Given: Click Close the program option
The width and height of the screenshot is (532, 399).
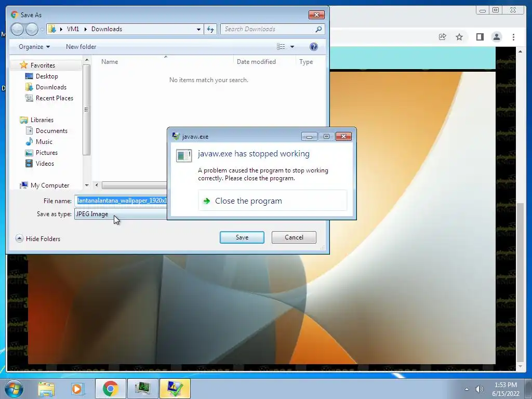Looking at the screenshot, I should pyautogui.click(x=272, y=201).
